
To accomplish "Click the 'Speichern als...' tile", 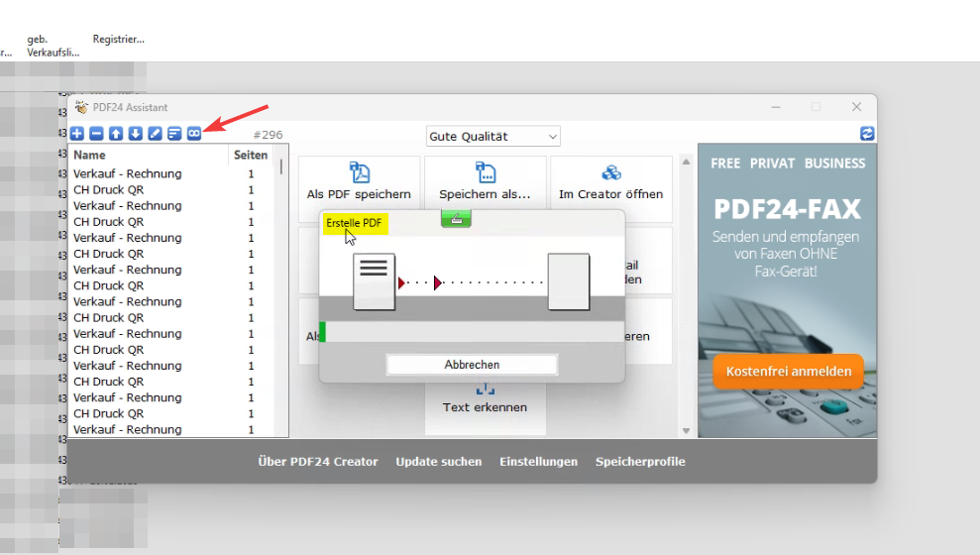I will click(485, 182).
